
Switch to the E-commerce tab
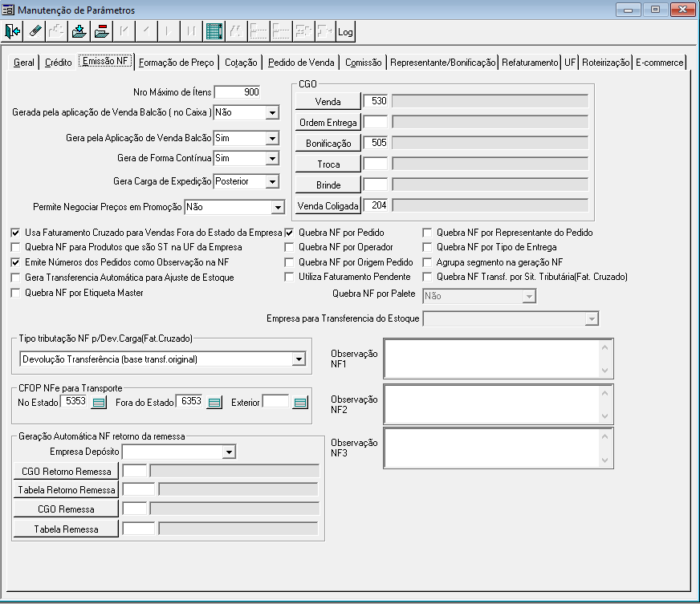[659, 63]
